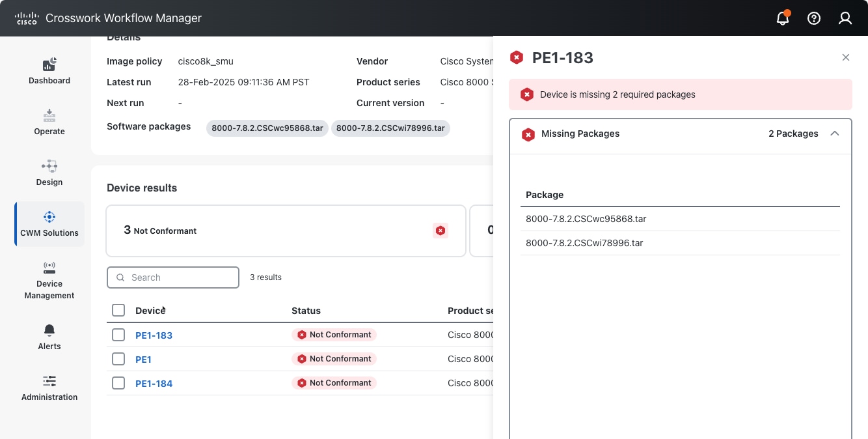868x439 pixels.
Task: Open the Operate section
Action: tap(49, 122)
